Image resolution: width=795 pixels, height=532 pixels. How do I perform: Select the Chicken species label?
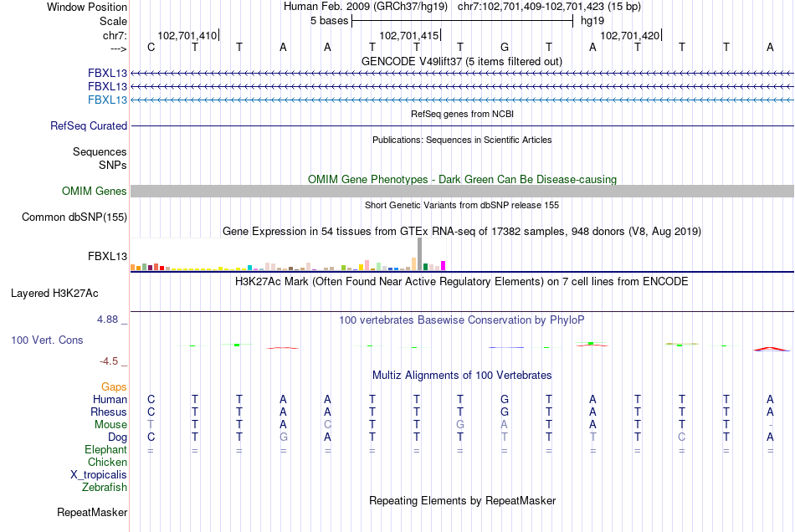pos(107,462)
